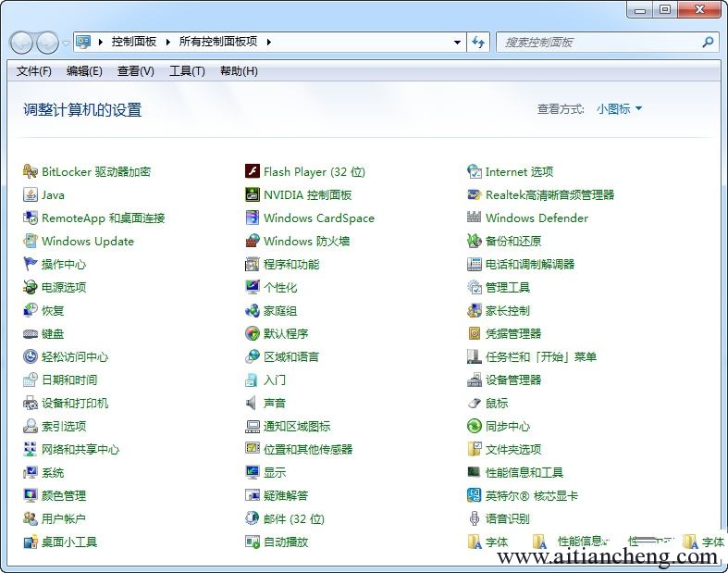Click the 网络和共享中心 icon
This screenshot has height=573, width=728.
click(31, 449)
